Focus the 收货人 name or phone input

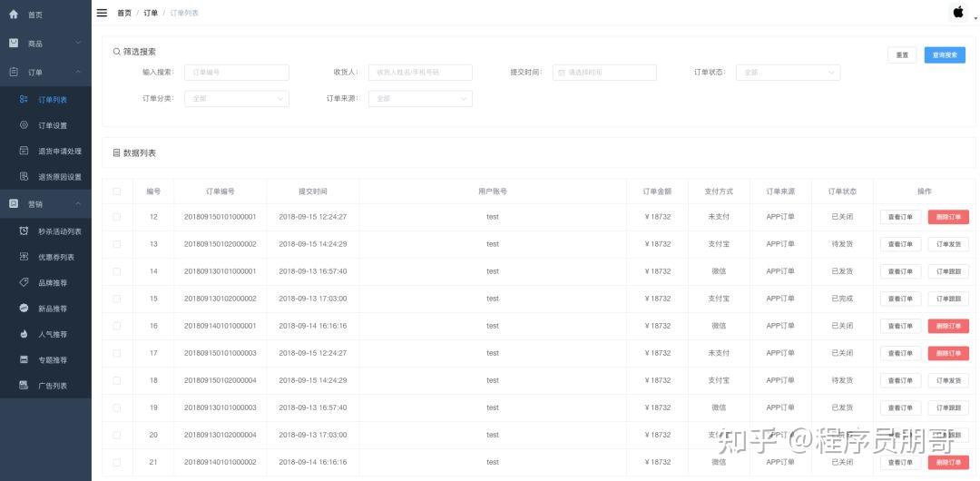[420, 73]
